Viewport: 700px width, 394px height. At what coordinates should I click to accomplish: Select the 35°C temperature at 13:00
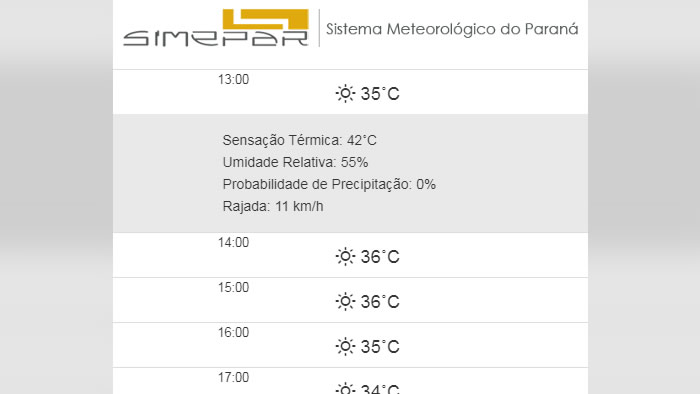click(380, 94)
